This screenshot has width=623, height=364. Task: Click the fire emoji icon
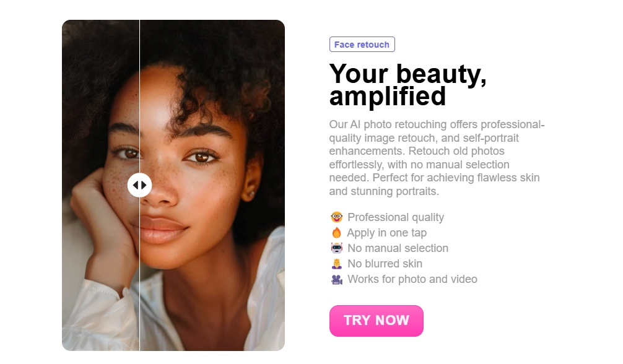(x=336, y=233)
